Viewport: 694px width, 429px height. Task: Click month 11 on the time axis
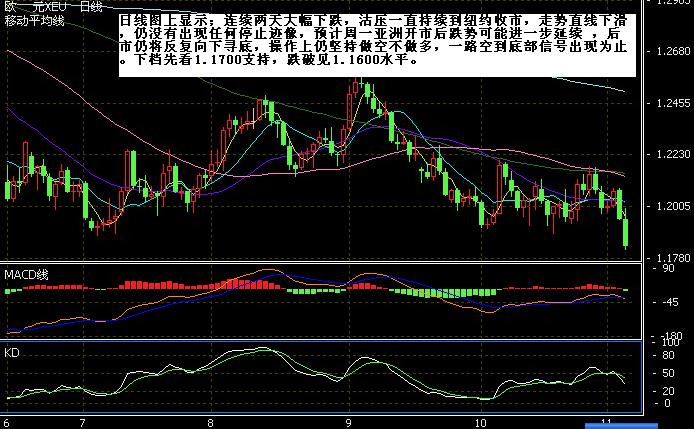coord(607,422)
